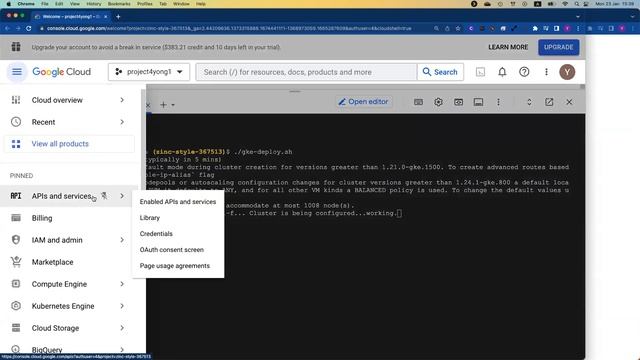Screen dimensions: 640x360
Task: Click the Cloud Shell resize handle bar
Action: click(295, 91)
